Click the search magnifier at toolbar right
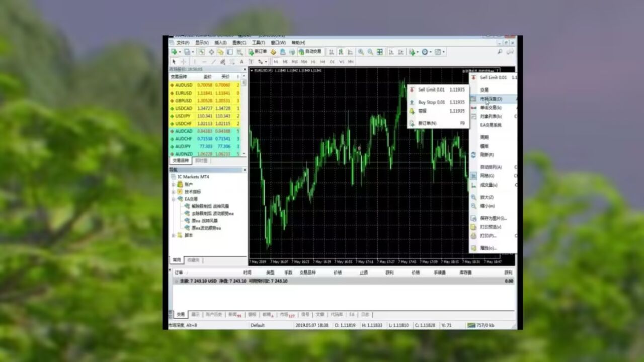Screen dimensions: 644x362 (x=500, y=52)
